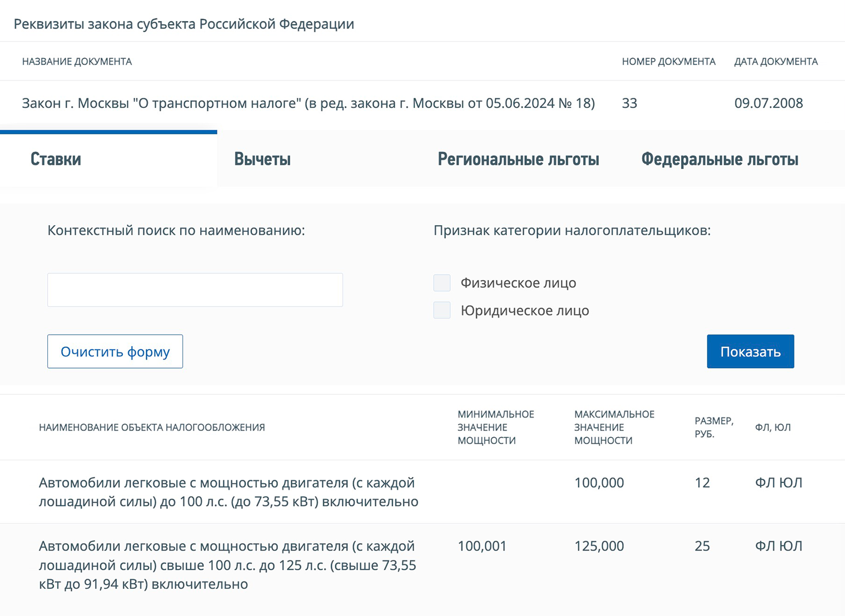Click the ДАТА ДОКУМЕНТА column header
Screen dimensions: 845x616
776,61
